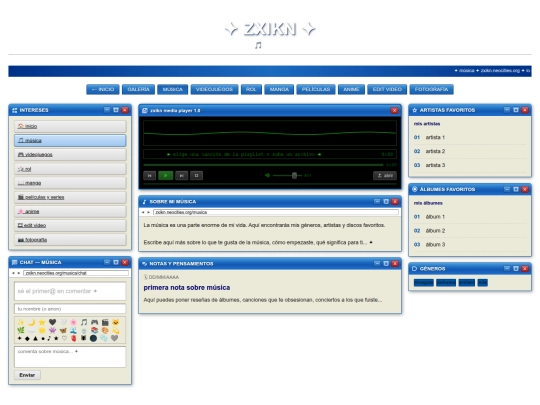Adjust the media player volume slider
The height and width of the screenshot is (405, 540).
287,176
